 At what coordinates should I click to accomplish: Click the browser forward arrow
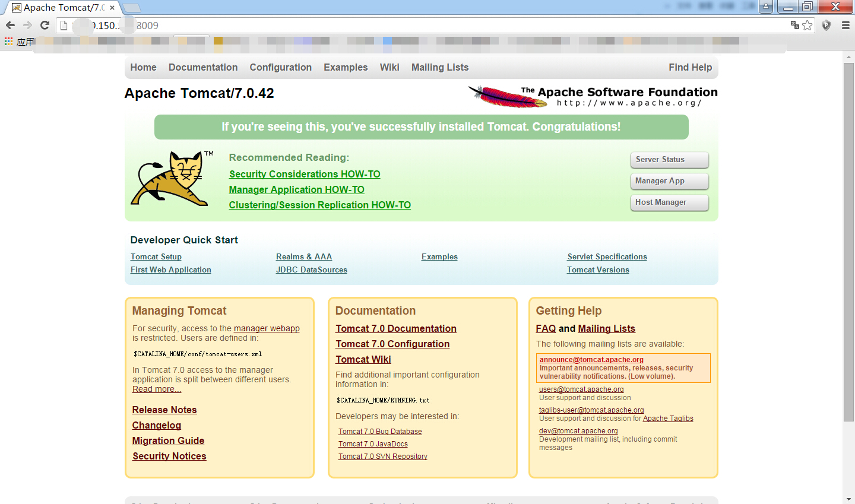click(x=27, y=26)
